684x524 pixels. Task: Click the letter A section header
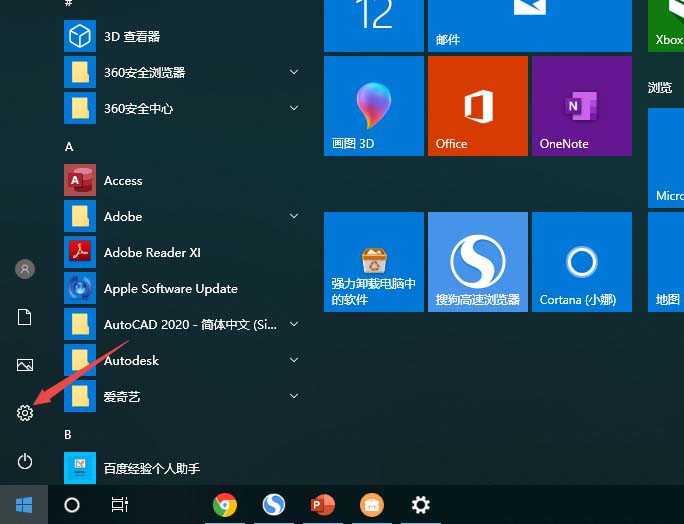[x=69, y=146]
